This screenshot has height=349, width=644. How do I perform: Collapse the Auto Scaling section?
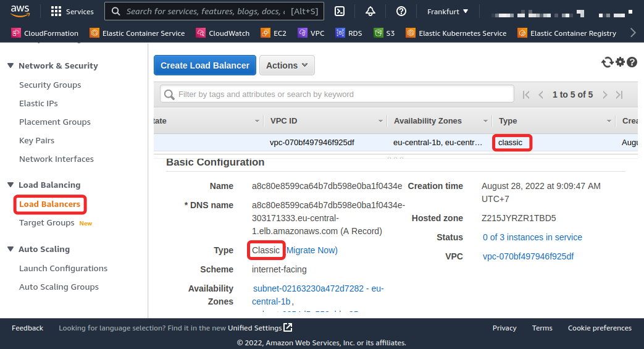[10, 249]
